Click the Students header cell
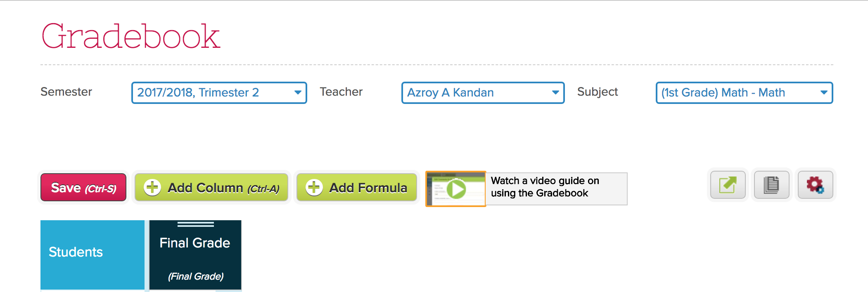The height and width of the screenshot is (292, 868). 92,252
